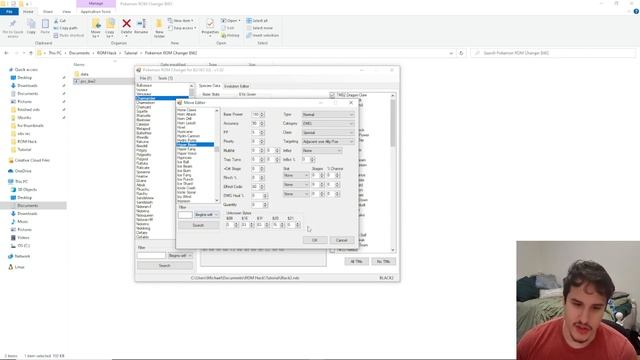This screenshot has height=360, width=640.
Task: Open the Properties ribbon button
Action: [210, 28]
